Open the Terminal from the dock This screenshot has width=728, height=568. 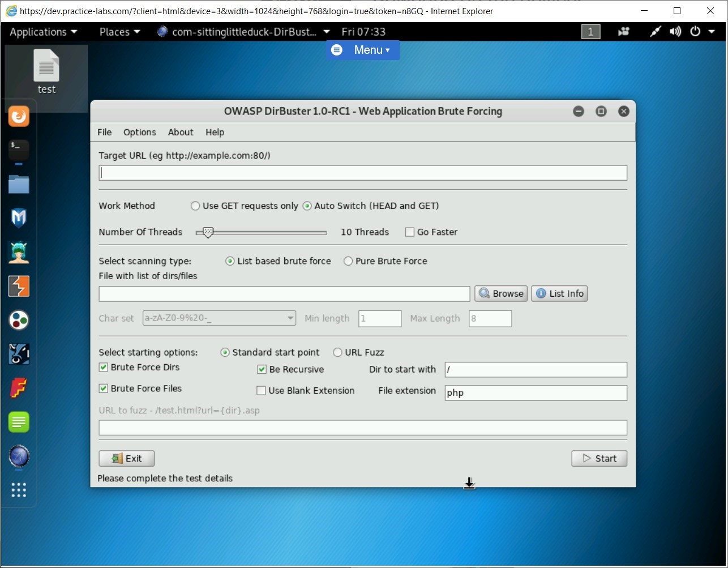[19, 150]
